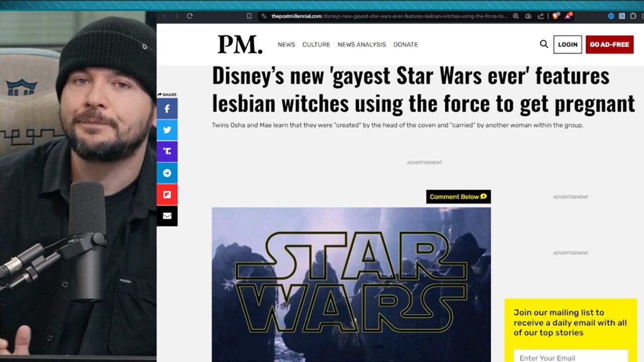Share article on Facebook
The height and width of the screenshot is (362, 644).
click(167, 109)
